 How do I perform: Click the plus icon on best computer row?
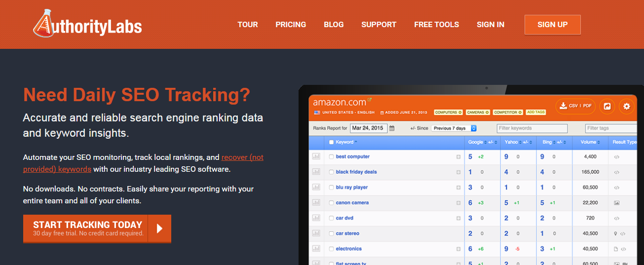coord(458,157)
